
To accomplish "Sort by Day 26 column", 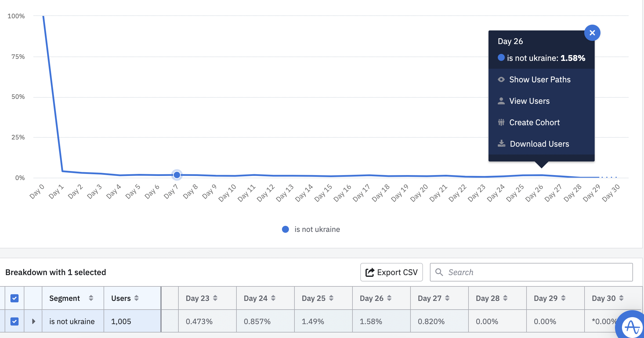I will 389,298.
